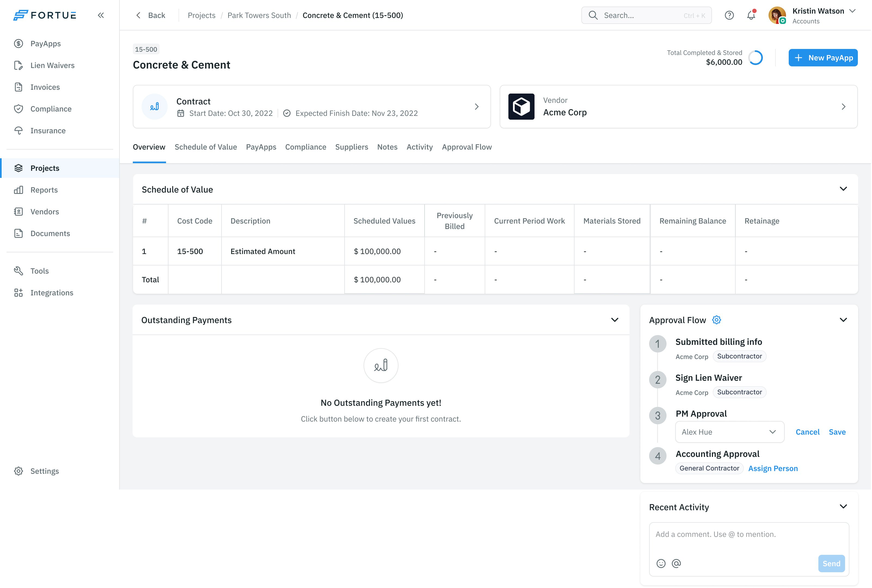Click the New PayApp button
The image size is (872, 588).
point(823,58)
